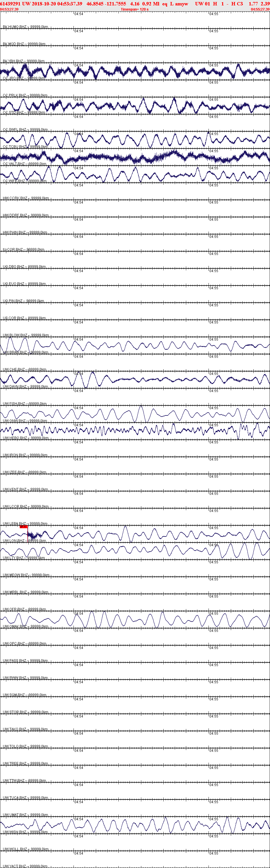Select the UW GNW BHZ station label

coord(25,421)
